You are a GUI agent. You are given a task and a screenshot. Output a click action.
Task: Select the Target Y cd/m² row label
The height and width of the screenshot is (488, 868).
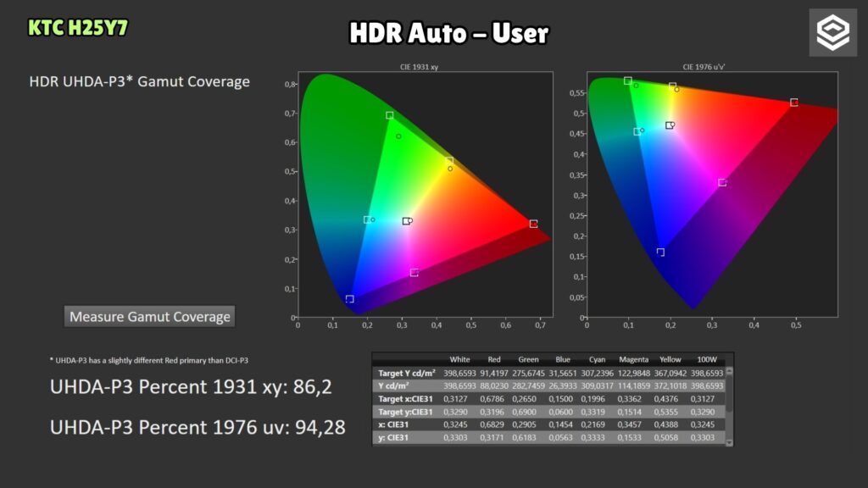click(406, 373)
